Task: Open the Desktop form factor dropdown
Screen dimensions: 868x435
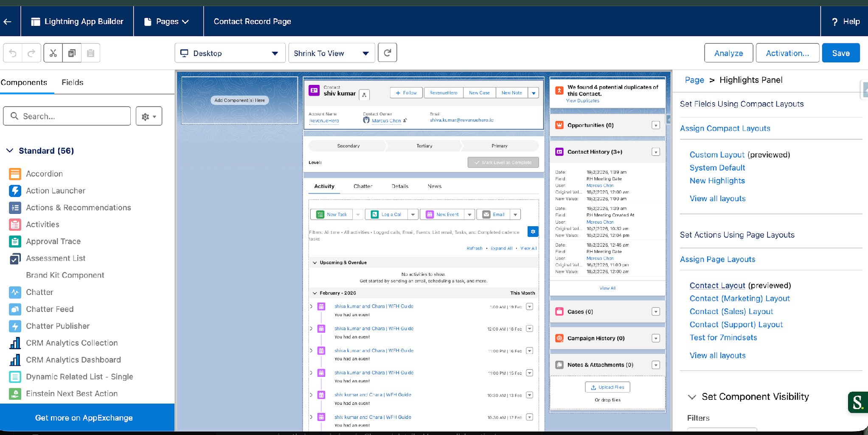Action: click(x=230, y=53)
